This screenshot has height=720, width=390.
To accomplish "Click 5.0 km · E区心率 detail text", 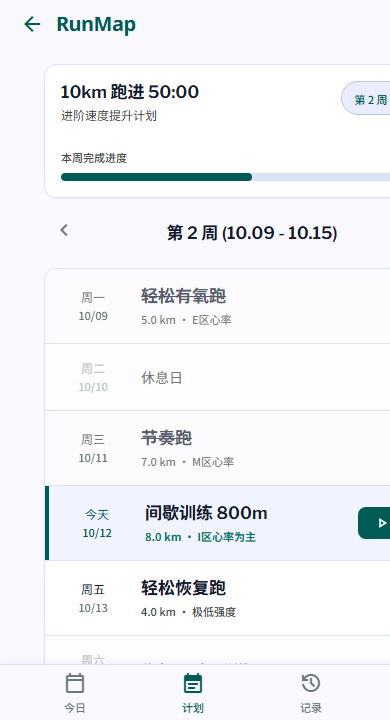I will click(186, 320).
